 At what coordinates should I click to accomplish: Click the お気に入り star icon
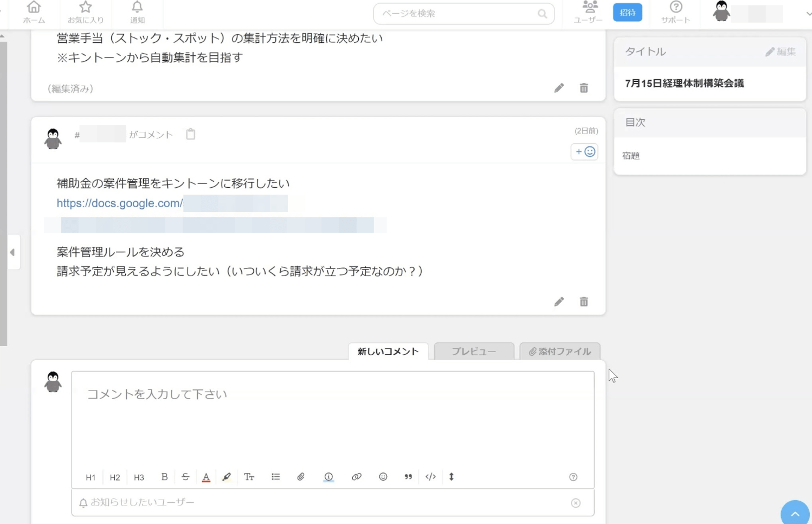coord(86,12)
